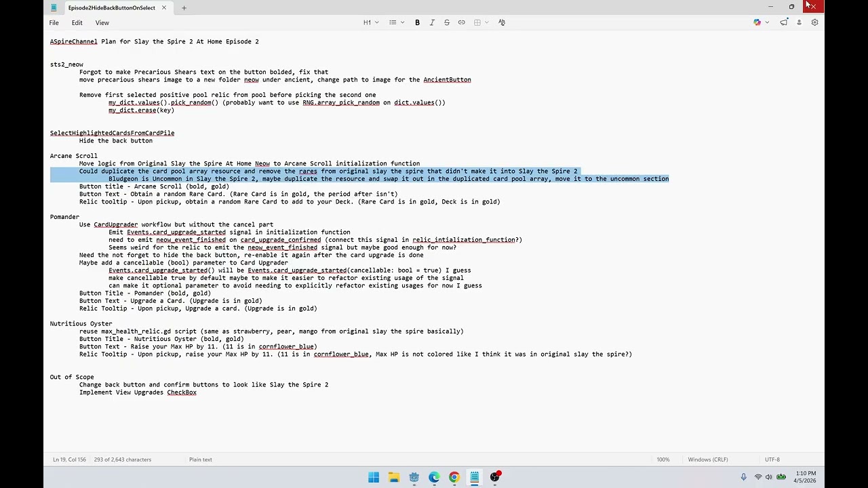The width and height of the screenshot is (868, 488).
Task: Expand the table options dropdown arrow
Action: point(487,22)
